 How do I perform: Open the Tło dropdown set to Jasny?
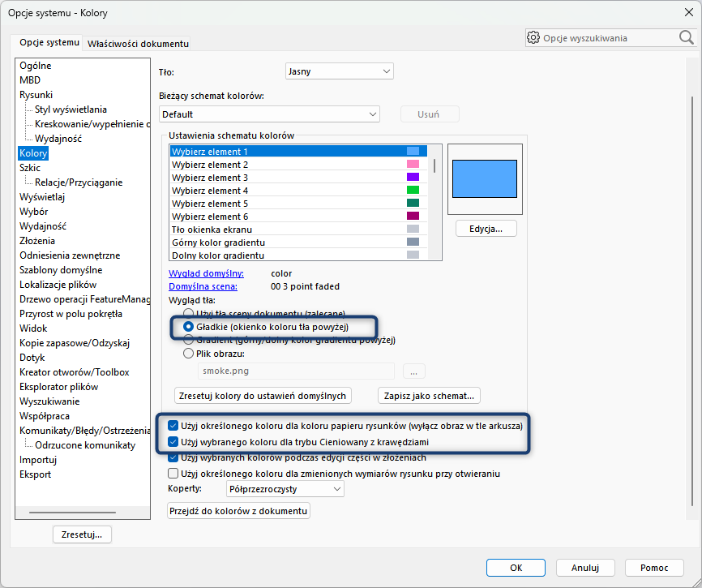click(340, 71)
